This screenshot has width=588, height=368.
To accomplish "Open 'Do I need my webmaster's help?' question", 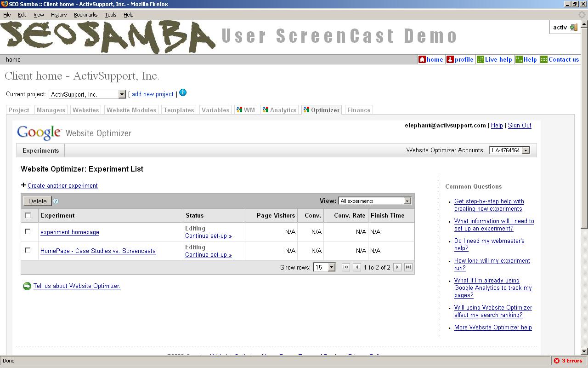I will 489,245.
